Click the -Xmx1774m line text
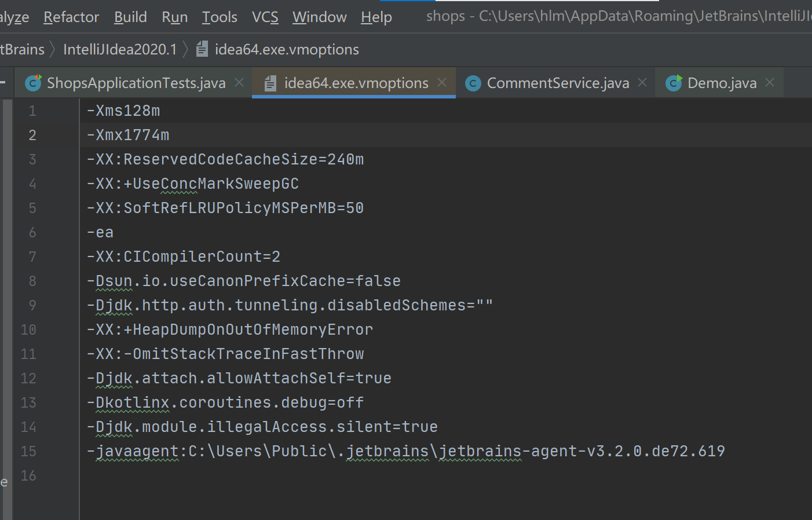Image resolution: width=812 pixels, height=520 pixels. pos(128,135)
